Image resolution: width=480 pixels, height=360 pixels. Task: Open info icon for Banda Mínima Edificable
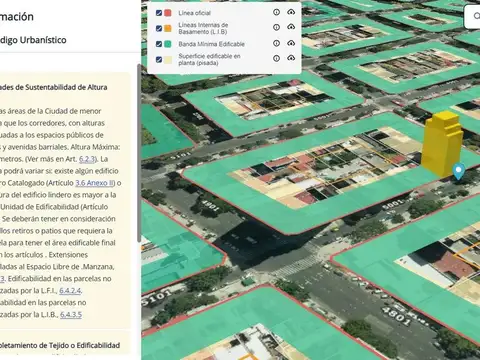pyautogui.click(x=276, y=43)
